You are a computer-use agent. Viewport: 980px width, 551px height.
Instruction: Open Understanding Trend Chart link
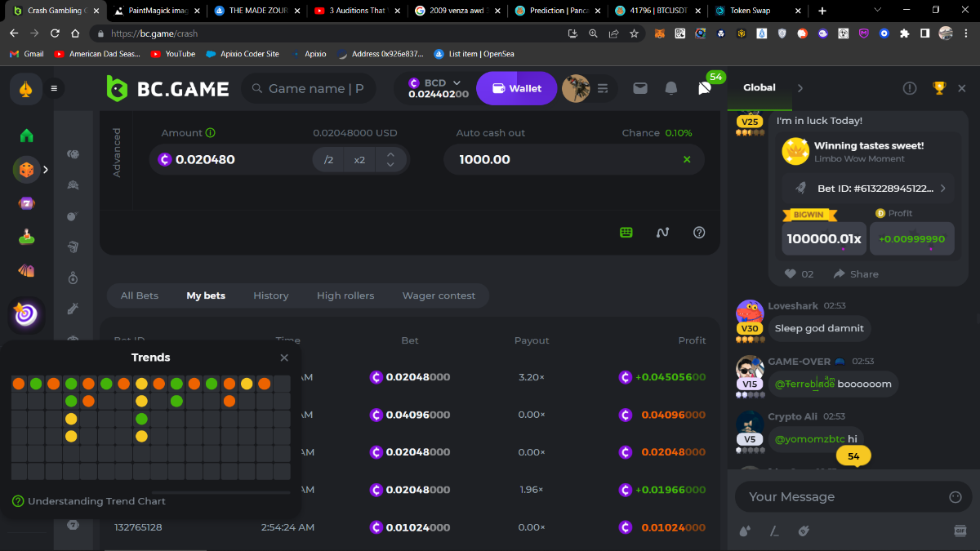[x=96, y=501]
